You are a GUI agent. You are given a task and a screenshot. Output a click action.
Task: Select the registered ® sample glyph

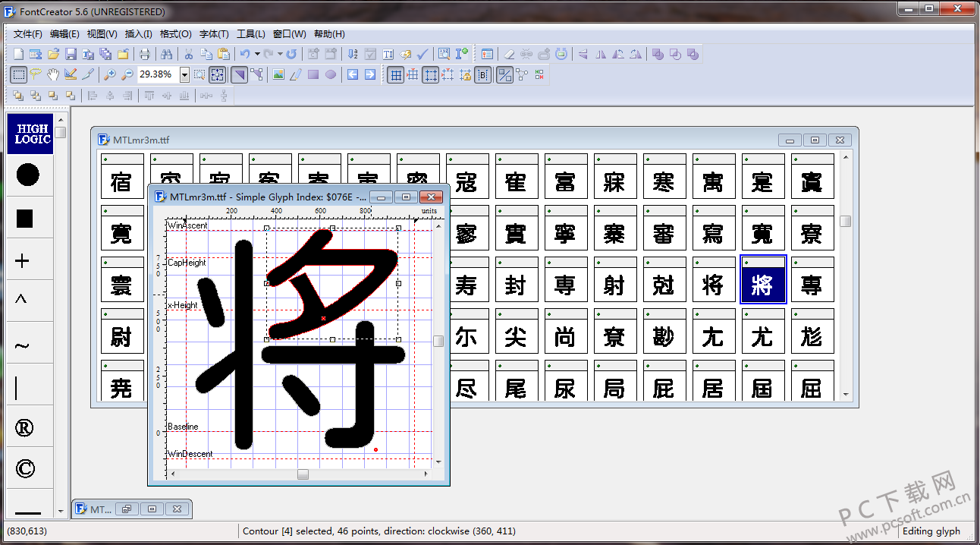(x=24, y=428)
